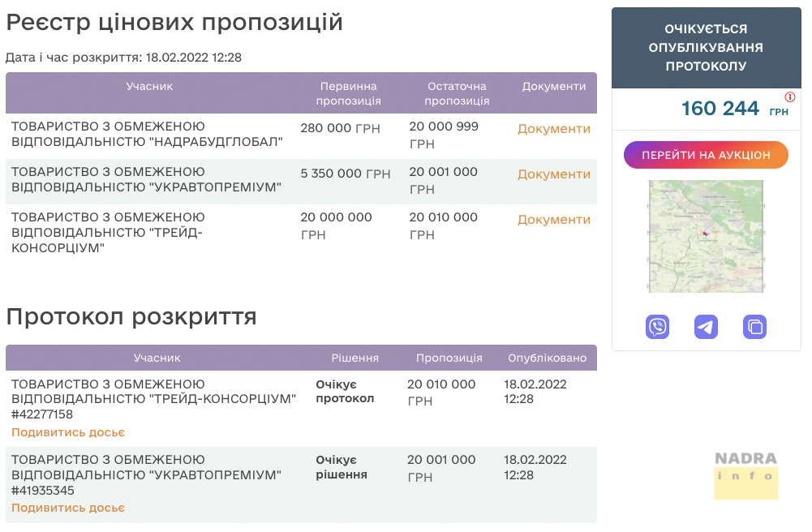This screenshot has height=532, width=812.
Task: View dossier of ТРЕЙД-КОНСОРЦІУМ #42277158
Action: [68, 432]
